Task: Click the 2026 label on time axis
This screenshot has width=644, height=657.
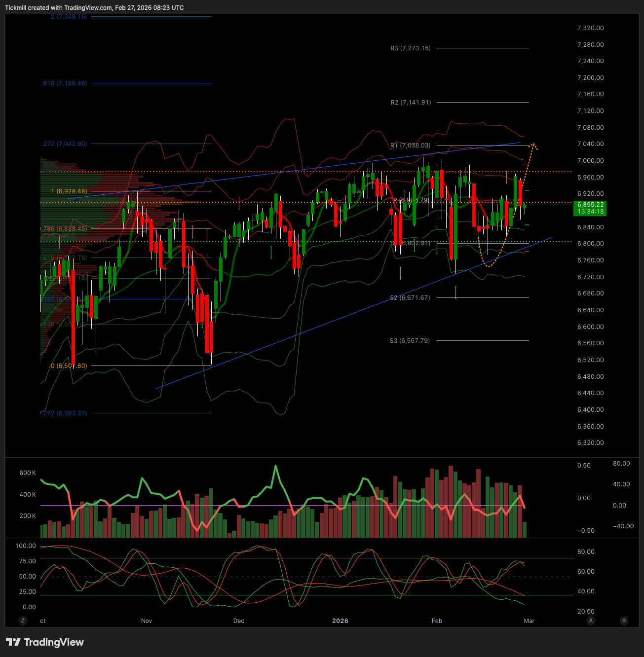Action: point(340,621)
